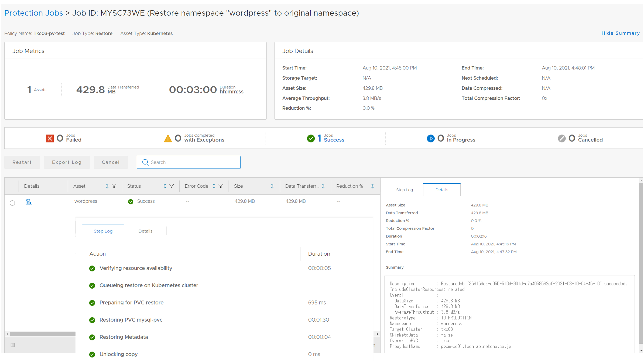Viewport: 644px width, 361px height.
Task: Click check icon beside Preparing for PVC restore
Action: (92, 303)
